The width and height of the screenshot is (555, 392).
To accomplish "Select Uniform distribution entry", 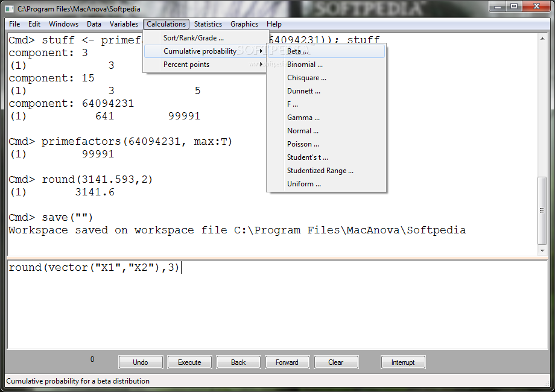I will coord(326,184).
